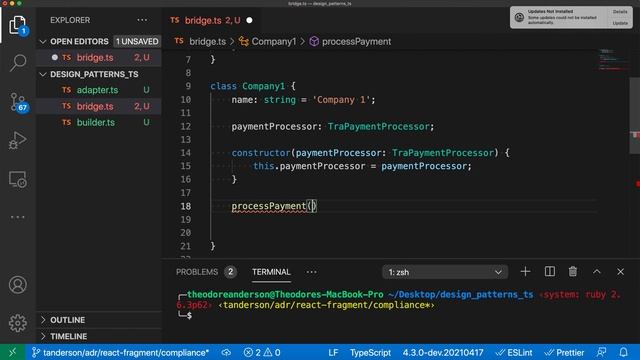Select TypeScript version 4.3.0-dev.20210417
The width and height of the screenshot is (640, 360).
click(x=443, y=352)
